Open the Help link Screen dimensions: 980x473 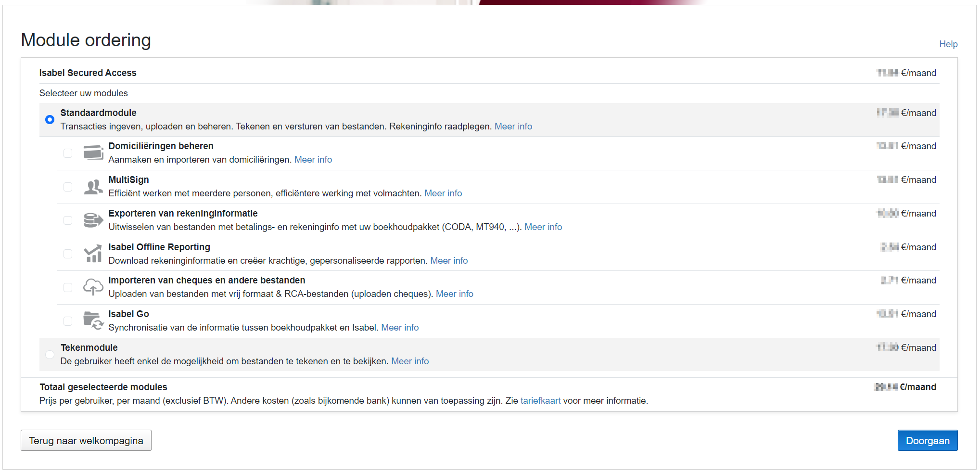pyautogui.click(x=948, y=44)
